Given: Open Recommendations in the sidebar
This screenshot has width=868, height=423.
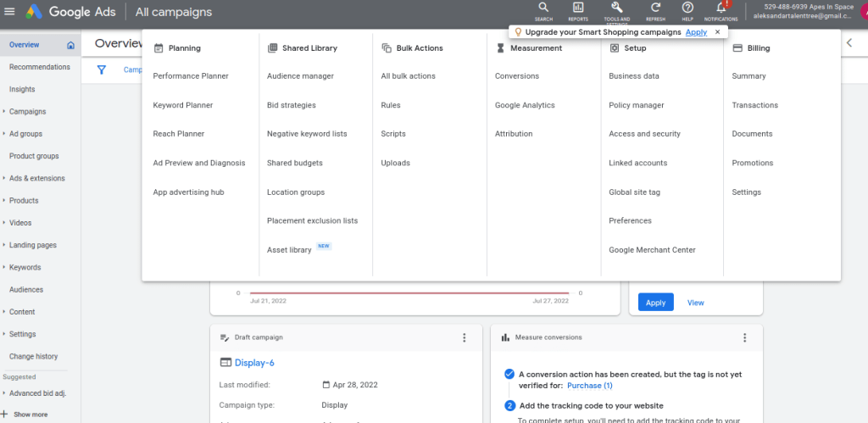Looking at the screenshot, I should 40,67.
